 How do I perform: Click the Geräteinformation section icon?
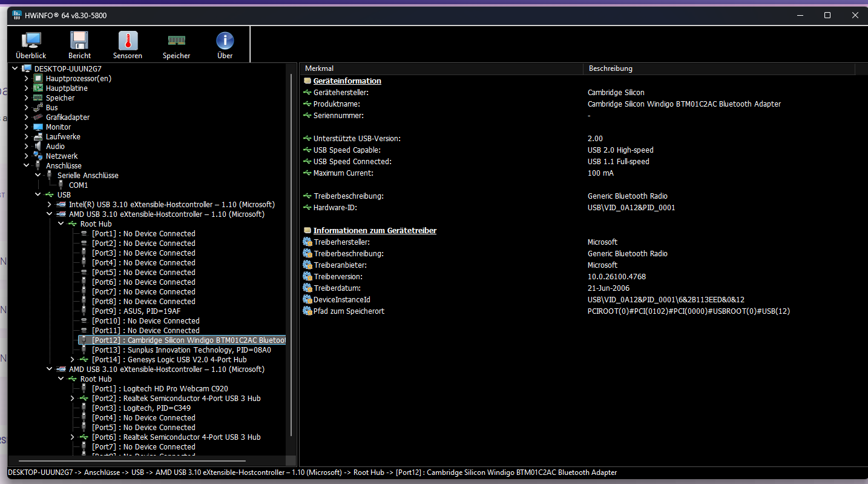(307, 81)
